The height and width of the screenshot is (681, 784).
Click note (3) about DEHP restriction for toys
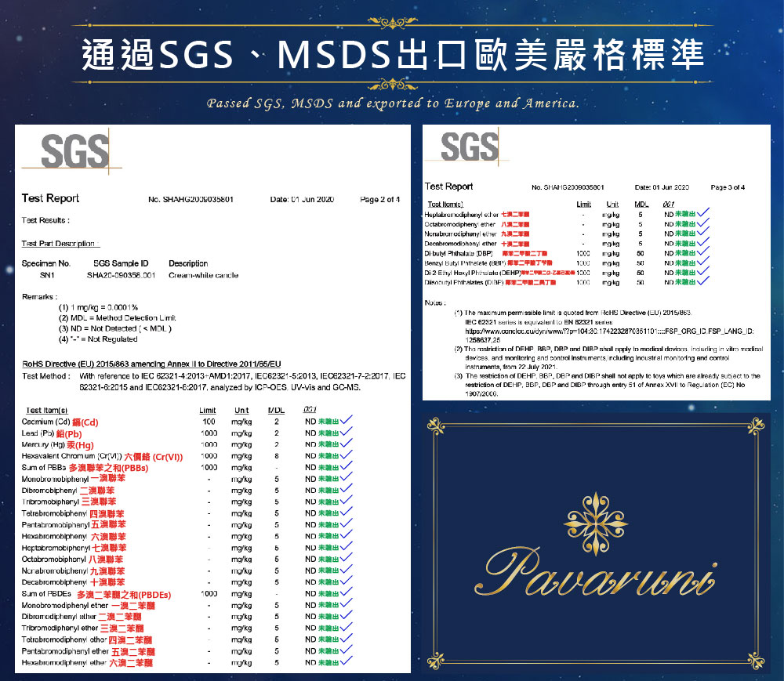[x=607, y=385]
